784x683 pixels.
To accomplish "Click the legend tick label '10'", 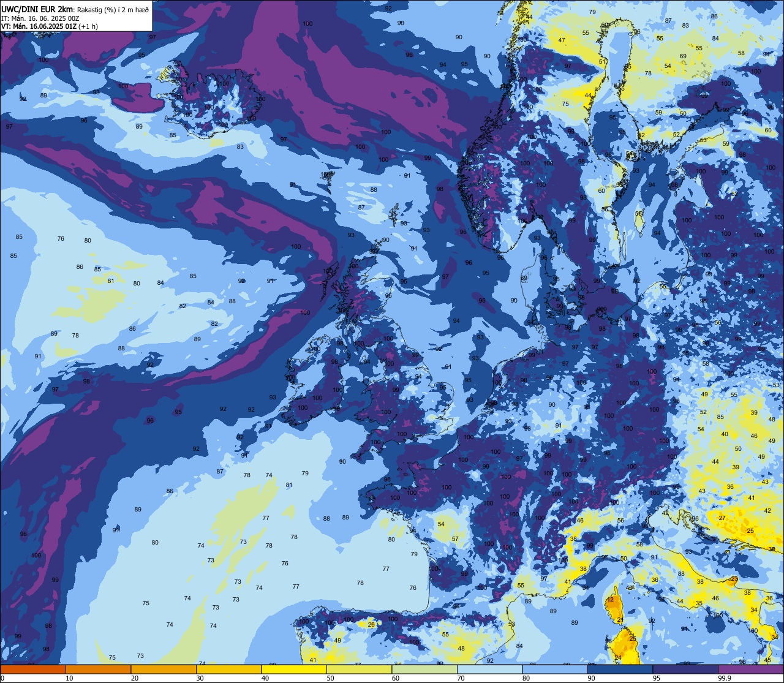I will tap(69, 678).
